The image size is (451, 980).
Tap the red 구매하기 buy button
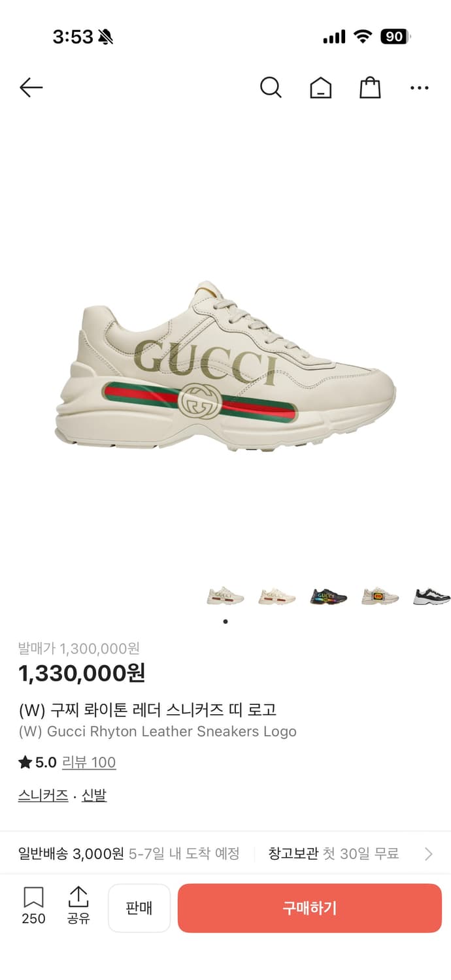(310, 908)
